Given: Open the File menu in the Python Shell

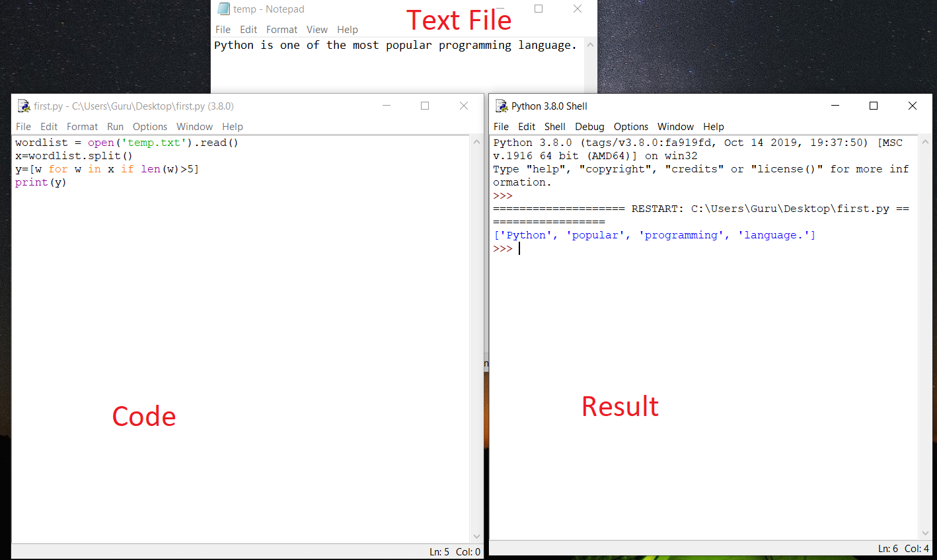Looking at the screenshot, I should [501, 127].
